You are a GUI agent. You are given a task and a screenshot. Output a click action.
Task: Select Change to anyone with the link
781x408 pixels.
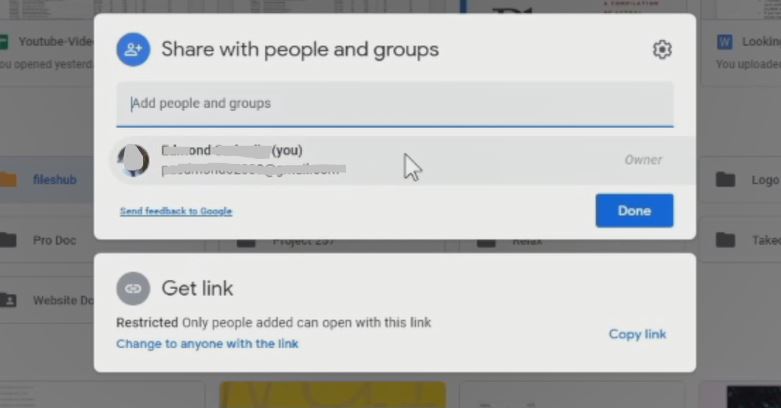[x=207, y=344]
